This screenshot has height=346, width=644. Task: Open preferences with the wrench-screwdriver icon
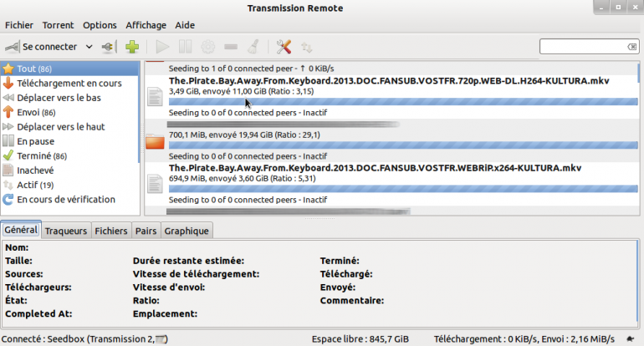point(284,47)
